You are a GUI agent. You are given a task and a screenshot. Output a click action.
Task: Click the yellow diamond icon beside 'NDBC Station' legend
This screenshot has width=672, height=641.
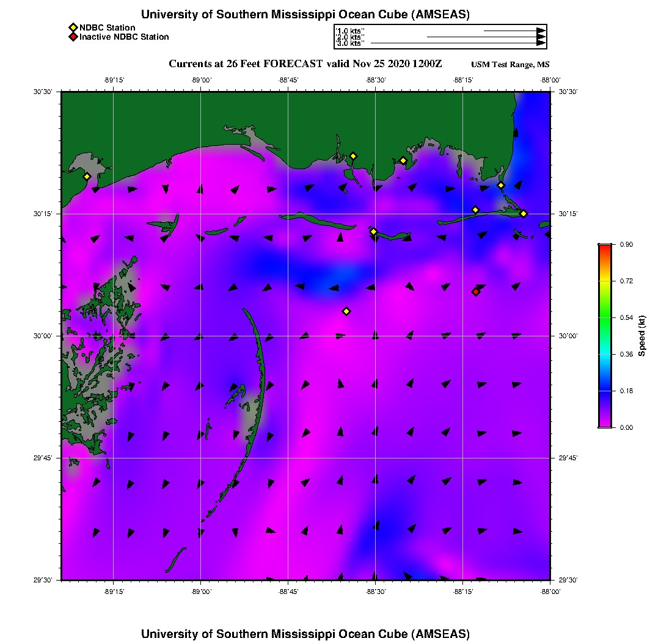73,27
